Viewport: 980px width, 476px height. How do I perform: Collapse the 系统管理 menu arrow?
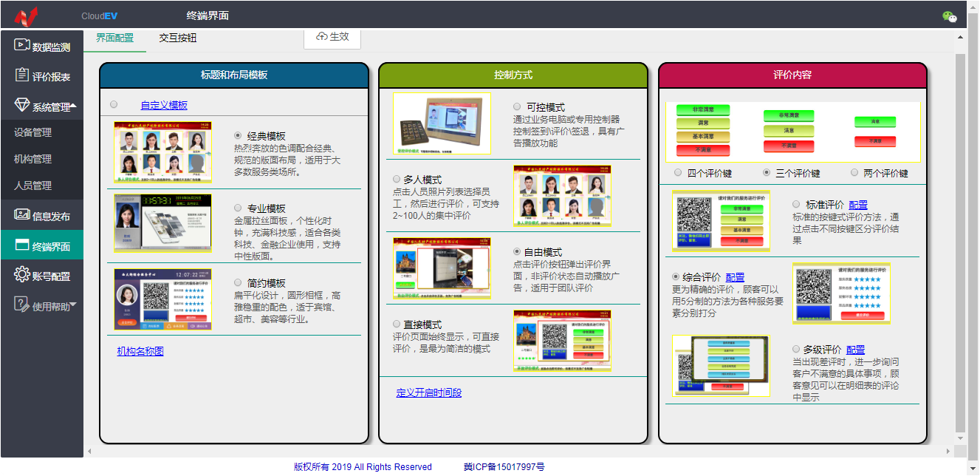[x=74, y=106]
